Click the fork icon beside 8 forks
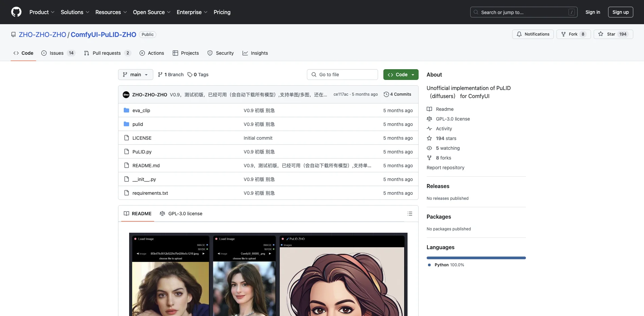 pyautogui.click(x=429, y=158)
